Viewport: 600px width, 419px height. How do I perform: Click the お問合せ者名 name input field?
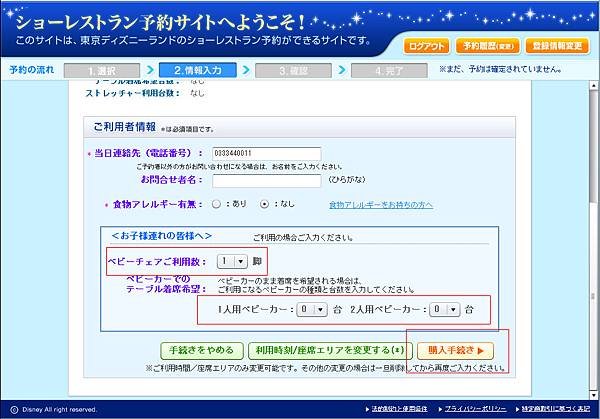[266, 181]
